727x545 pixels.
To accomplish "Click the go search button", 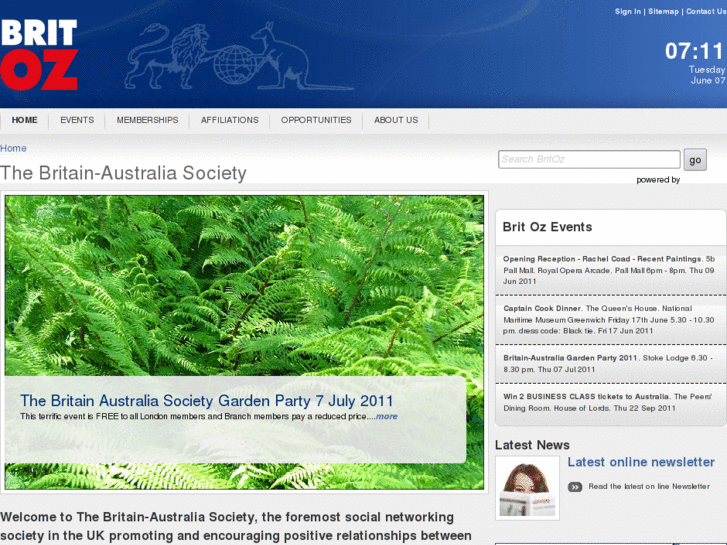I will [695, 160].
